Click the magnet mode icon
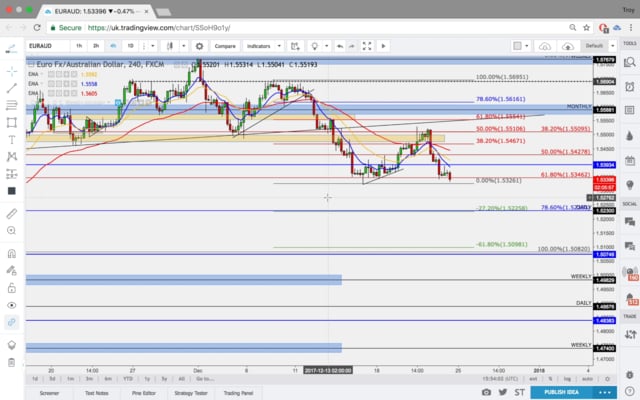 tap(11, 254)
